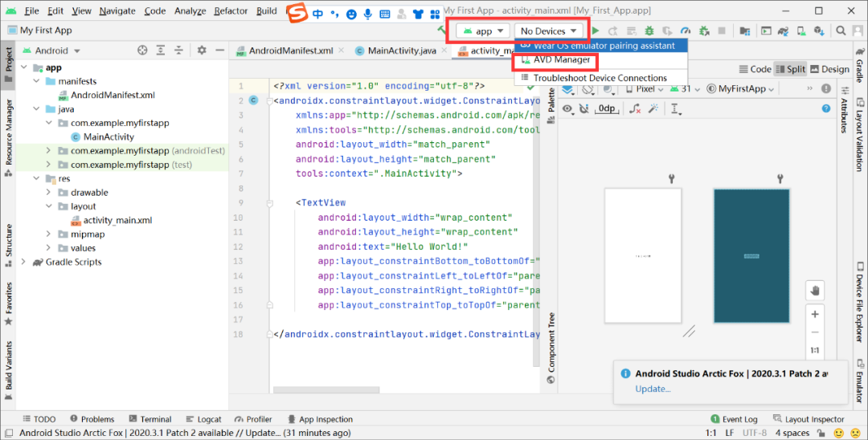Image resolution: width=868 pixels, height=440 pixels.
Task: Open the app run configuration dropdown
Action: point(483,31)
